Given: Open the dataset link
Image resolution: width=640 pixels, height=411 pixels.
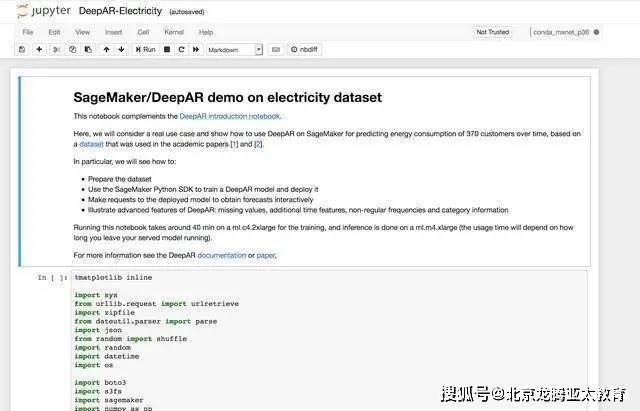Looking at the screenshot, I should 91,144.
